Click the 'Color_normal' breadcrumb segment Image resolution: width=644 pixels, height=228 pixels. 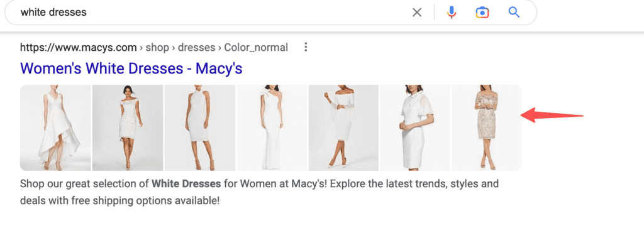point(256,48)
